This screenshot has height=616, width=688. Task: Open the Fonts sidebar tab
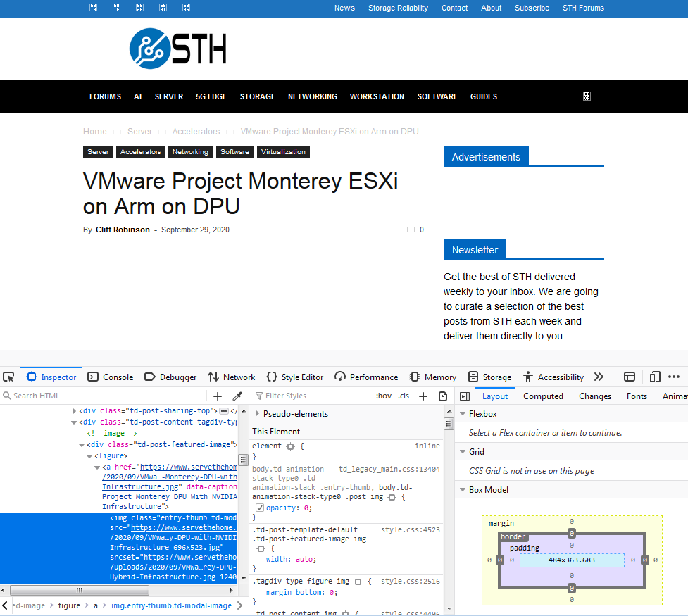637,396
